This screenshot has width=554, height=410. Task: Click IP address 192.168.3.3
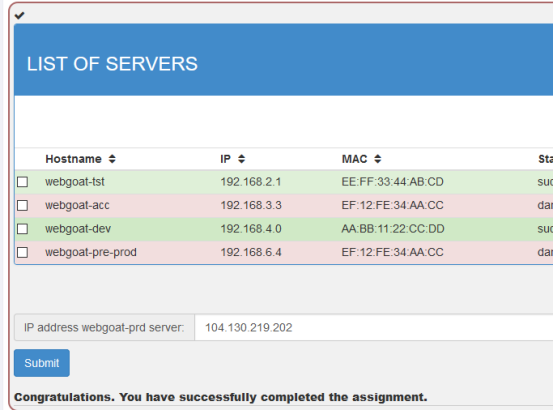point(251,205)
